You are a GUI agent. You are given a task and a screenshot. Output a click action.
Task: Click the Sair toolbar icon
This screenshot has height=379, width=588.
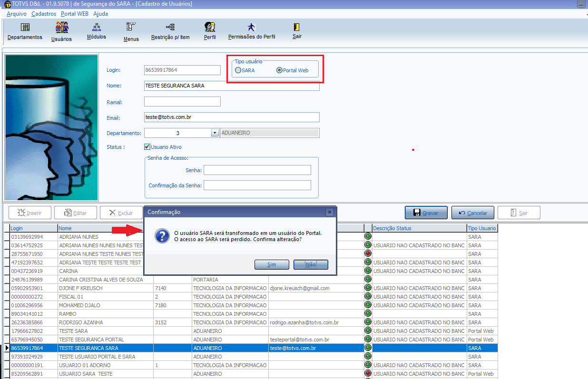coord(297,31)
